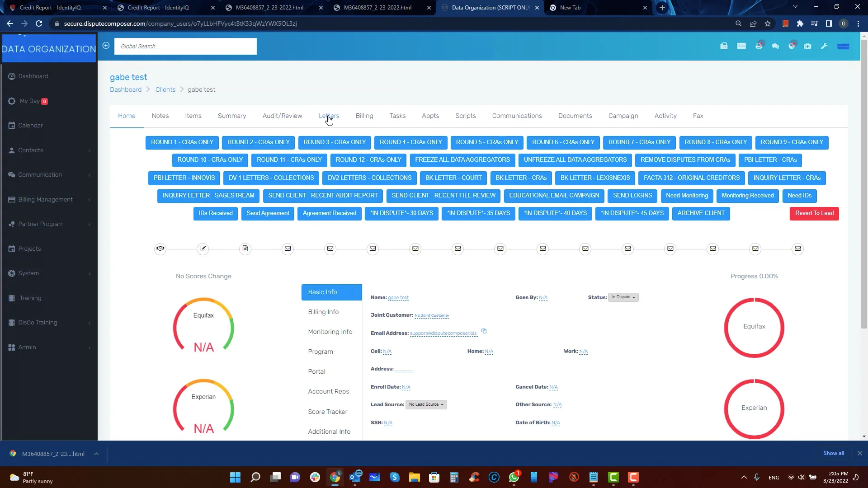This screenshot has height=488, width=868.
Task: Open the Status 'In Dispute' dropdown
Action: click(623, 297)
